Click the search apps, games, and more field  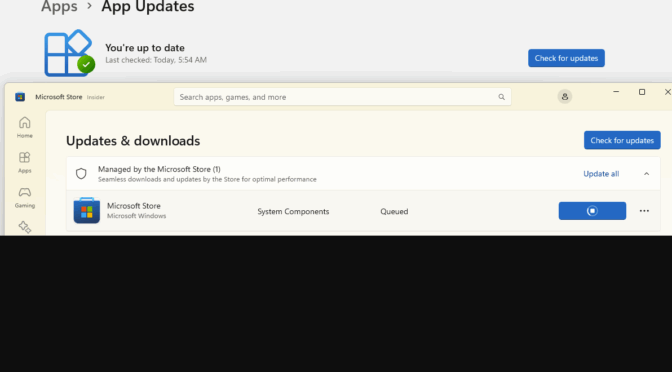pyautogui.click(x=342, y=97)
